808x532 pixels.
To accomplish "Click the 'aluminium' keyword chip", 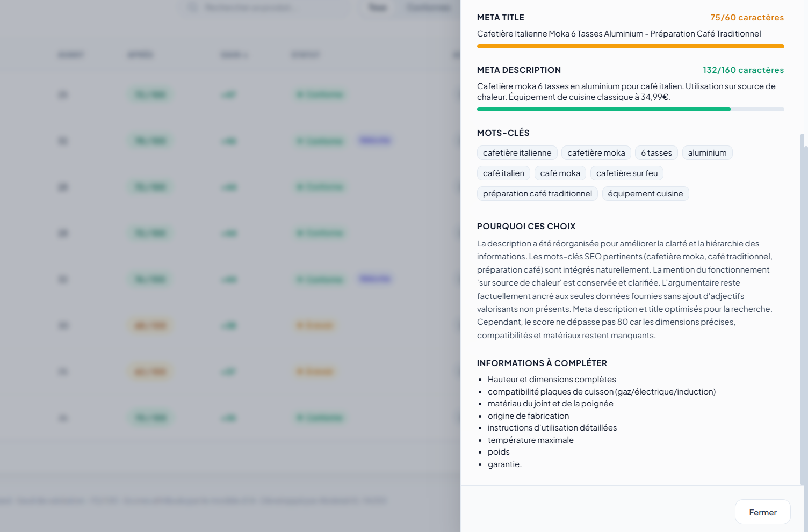I will point(707,153).
